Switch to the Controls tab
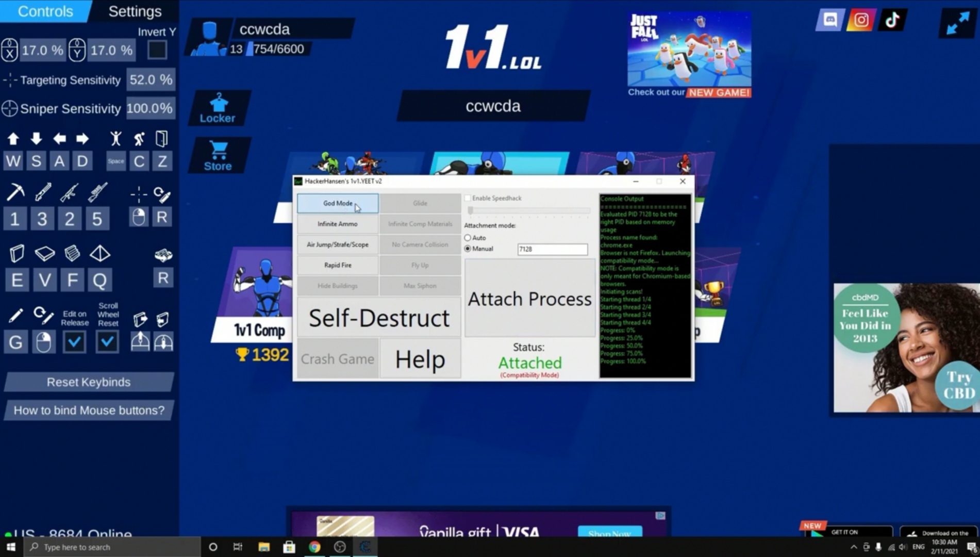This screenshot has width=980, height=557. 45,11
